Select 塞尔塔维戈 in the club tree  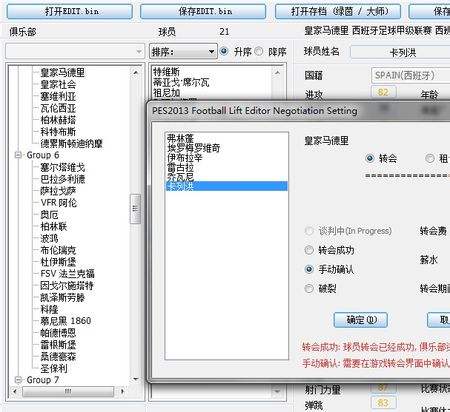pyautogui.click(x=63, y=167)
